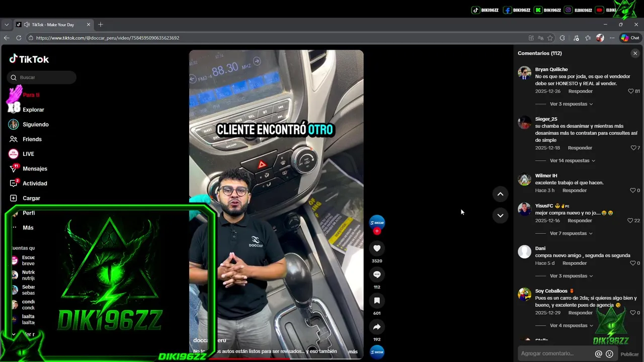
Task: Reply to Bryan Quiliche via Responder
Action: pyautogui.click(x=580, y=92)
